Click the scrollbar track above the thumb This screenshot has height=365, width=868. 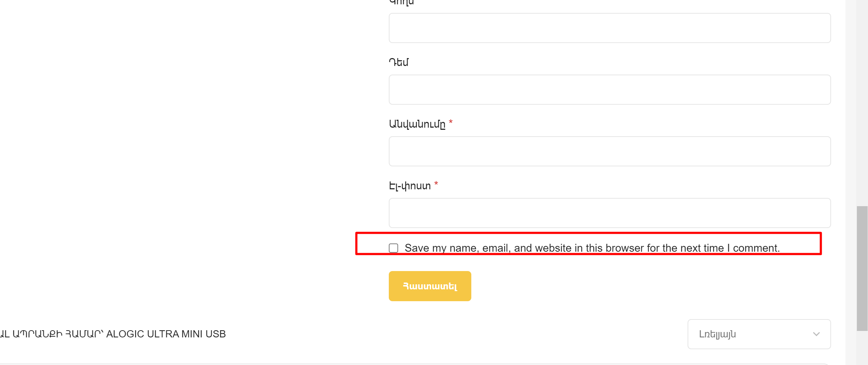pos(862,102)
